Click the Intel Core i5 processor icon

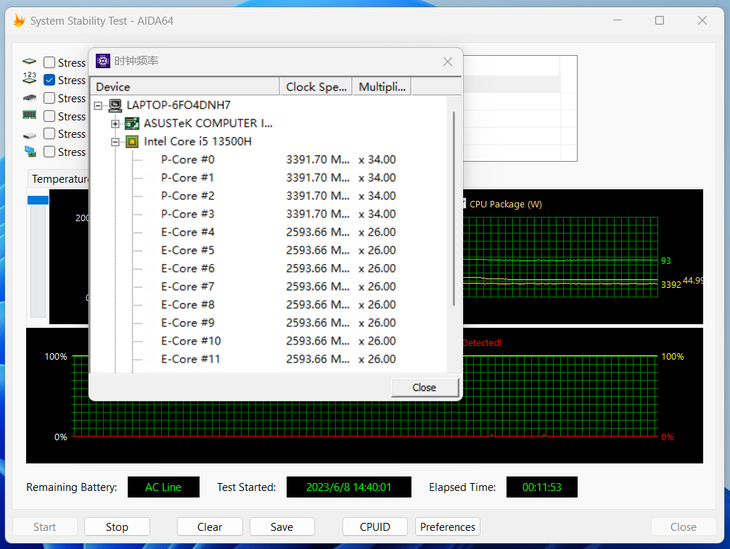tap(132, 142)
